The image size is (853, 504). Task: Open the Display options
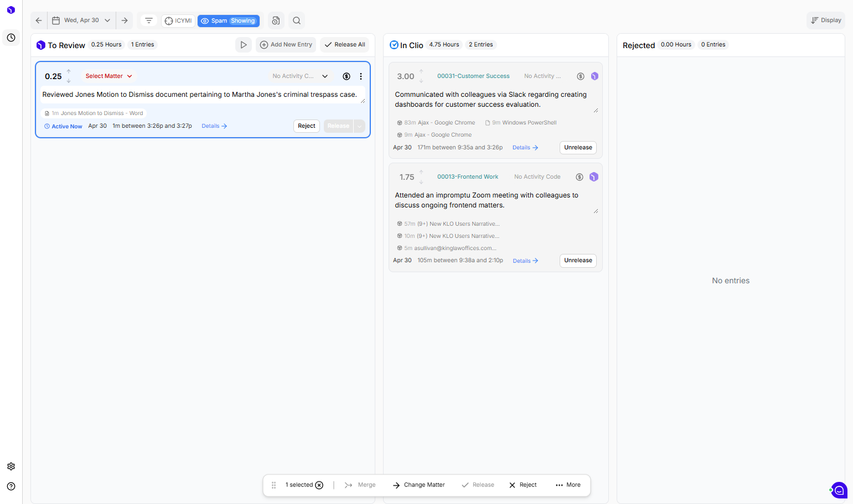click(826, 20)
